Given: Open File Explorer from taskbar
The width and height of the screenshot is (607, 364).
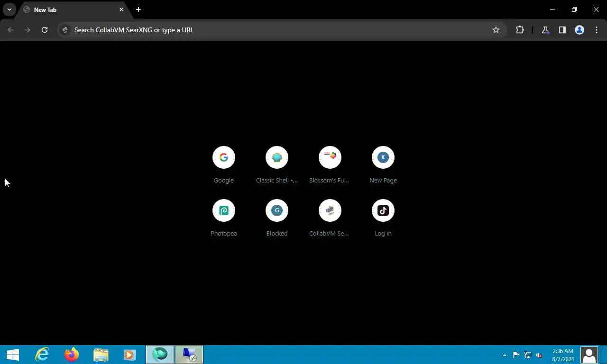Looking at the screenshot, I should [x=101, y=355].
